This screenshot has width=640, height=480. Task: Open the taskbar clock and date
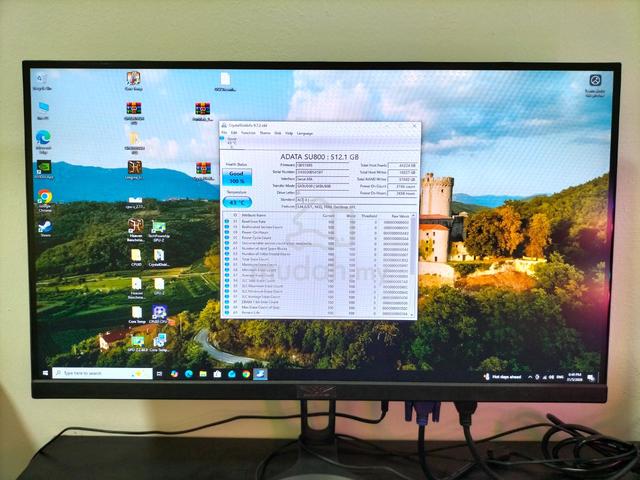pos(574,377)
